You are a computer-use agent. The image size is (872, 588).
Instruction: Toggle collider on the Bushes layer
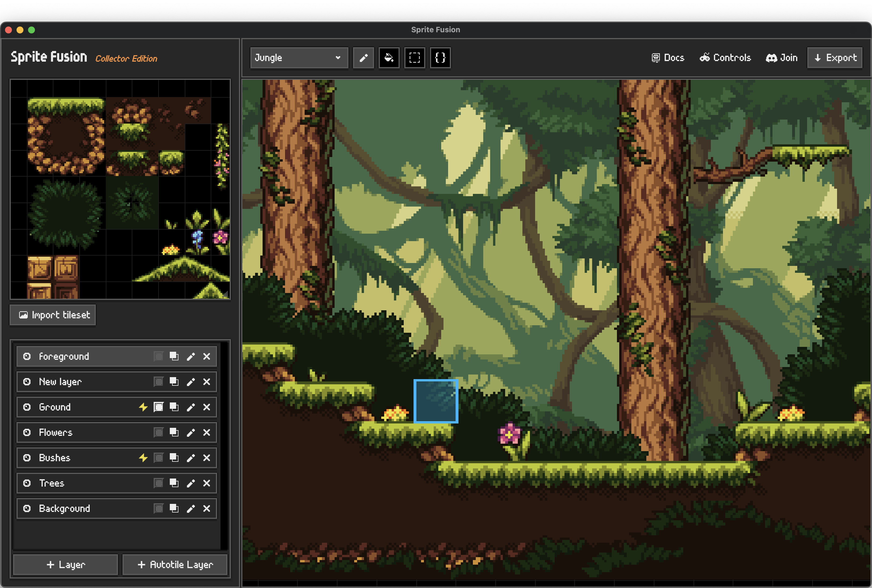click(x=159, y=458)
